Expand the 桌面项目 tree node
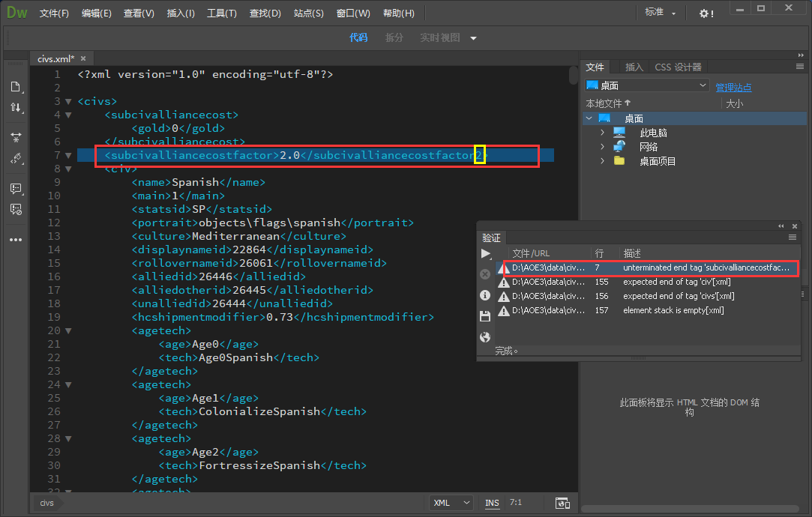 pos(602,161)
